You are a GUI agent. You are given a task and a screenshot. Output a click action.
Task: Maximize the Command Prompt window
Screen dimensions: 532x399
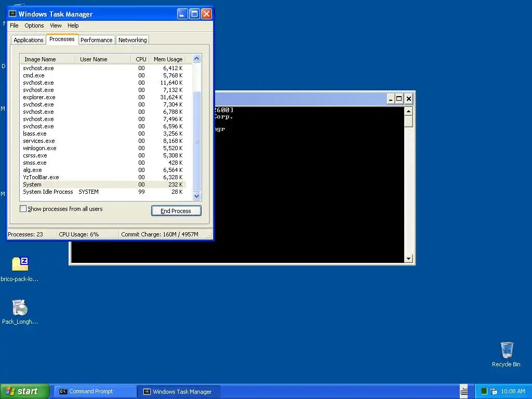tap(399, 99)
